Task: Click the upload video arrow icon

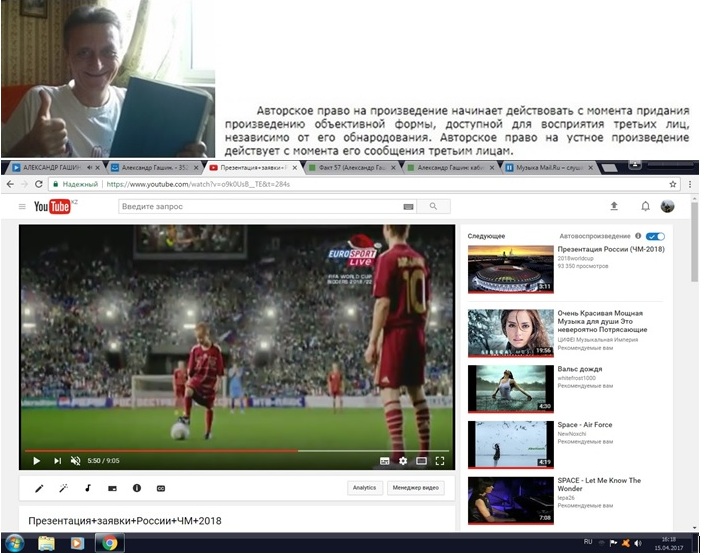Action: click(614, 206)
